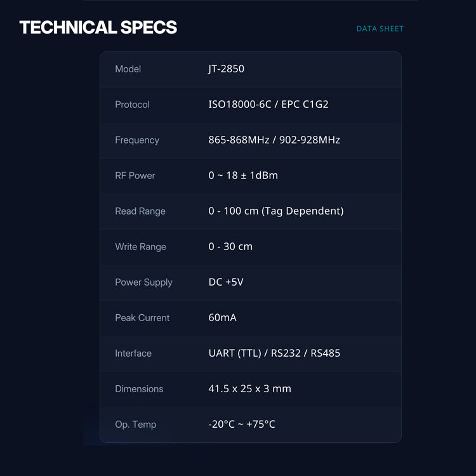
Task: Select the Protocol row label
Action: coord(132,105)
